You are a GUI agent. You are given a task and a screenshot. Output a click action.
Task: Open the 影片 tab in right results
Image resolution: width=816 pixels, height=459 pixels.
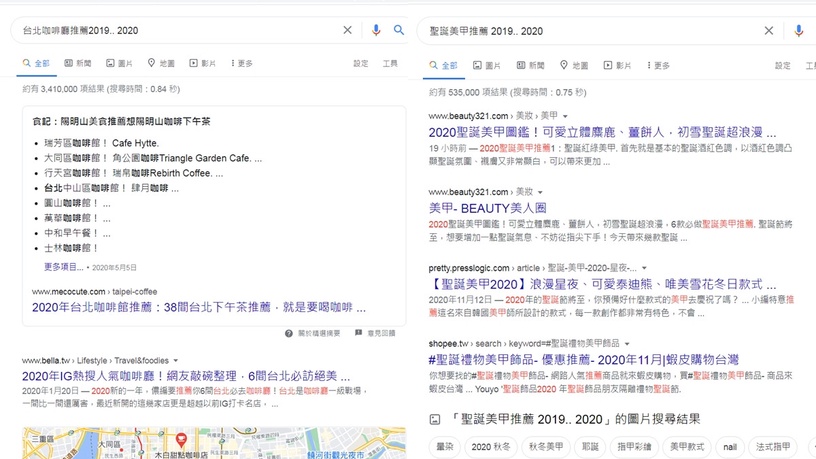[x=617, y=66]
